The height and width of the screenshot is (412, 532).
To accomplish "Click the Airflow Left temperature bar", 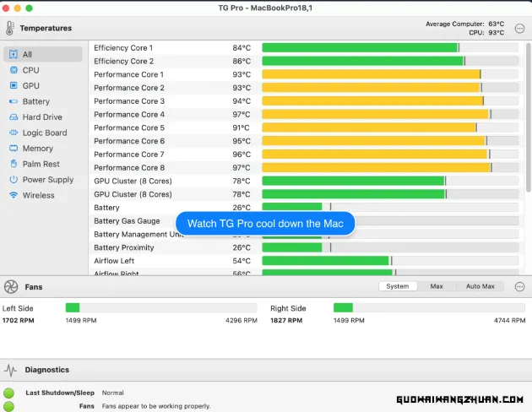I will 390,261.
